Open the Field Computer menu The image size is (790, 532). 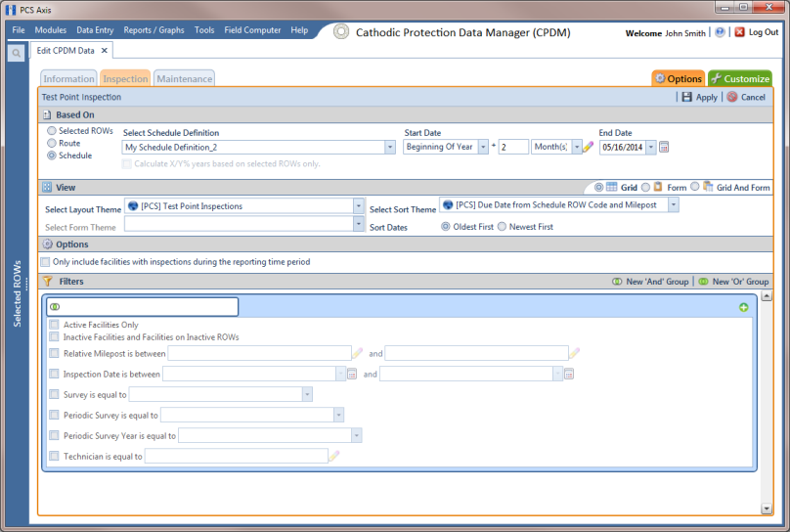(x=252, y=30)
